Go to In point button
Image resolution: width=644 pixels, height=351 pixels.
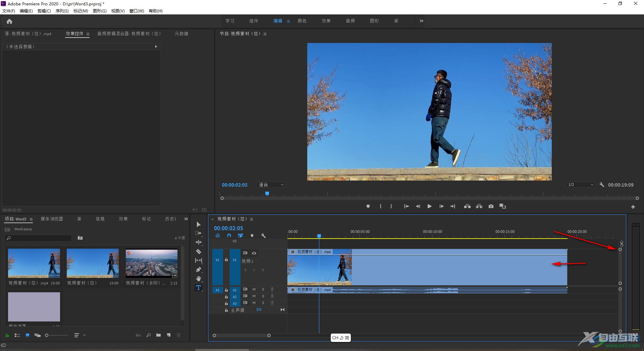(x=406, y=206)
